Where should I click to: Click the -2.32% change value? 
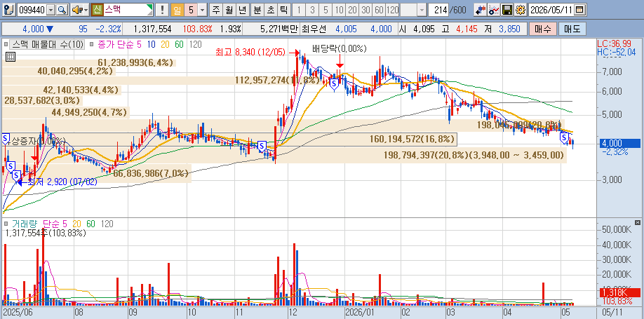click(108, 29)
